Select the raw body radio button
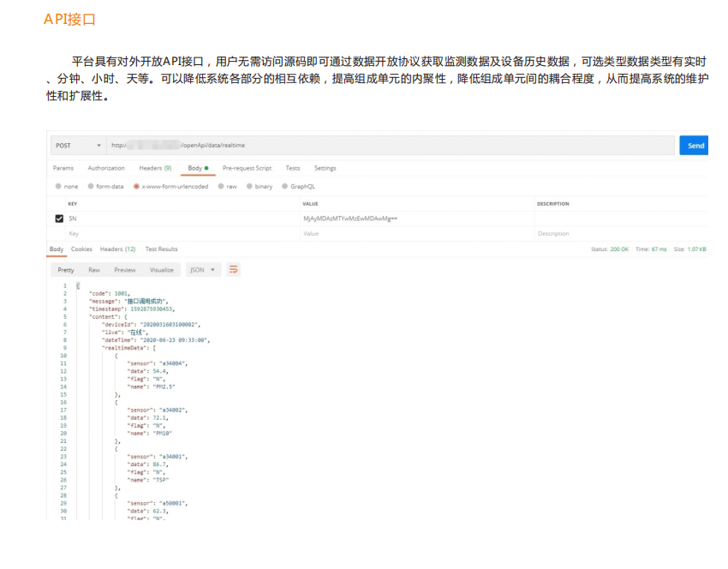Image resolution: width=728 pixels, height=569 pixels. pos(221,186)
